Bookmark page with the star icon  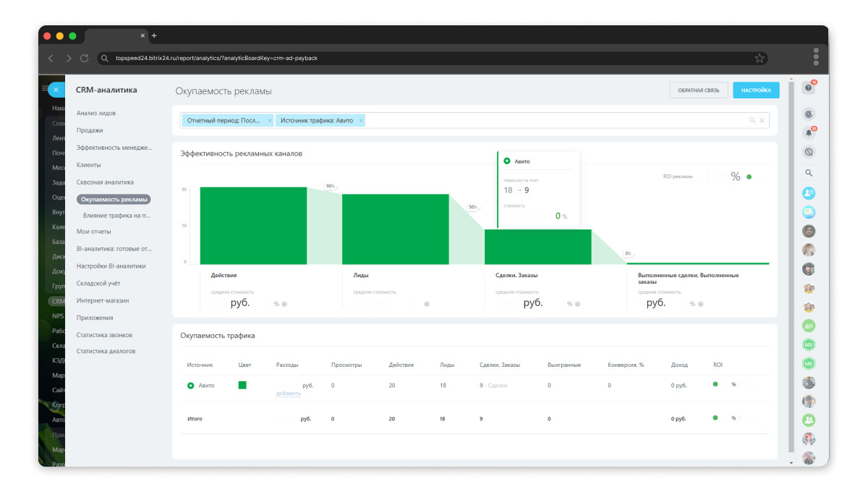[759, 58]
